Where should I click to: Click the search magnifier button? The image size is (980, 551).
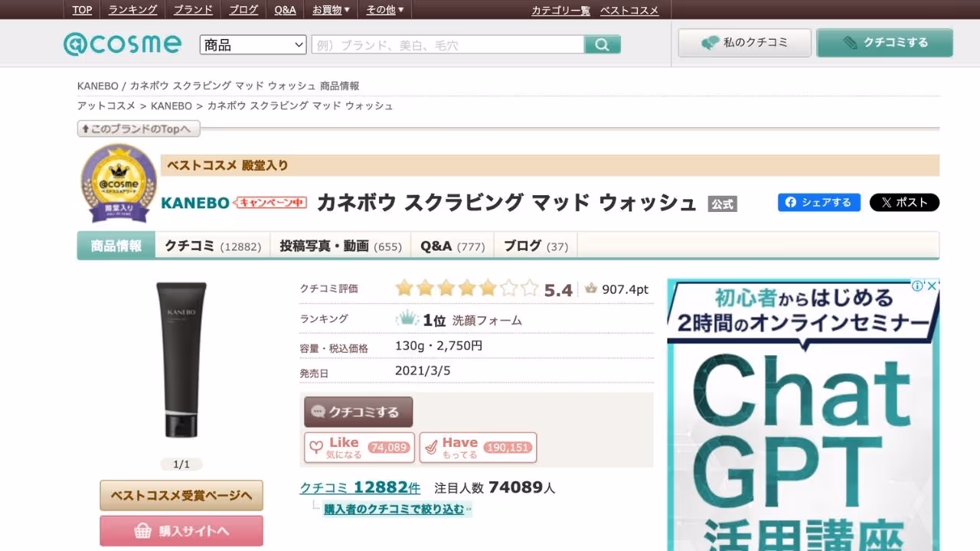[x=603, y=44]
